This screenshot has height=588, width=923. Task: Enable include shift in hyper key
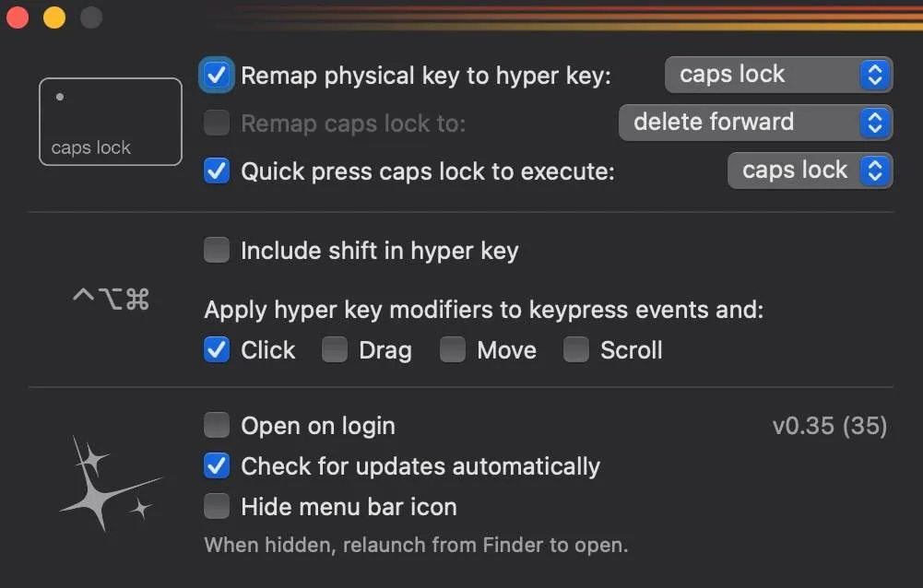pyautogui.click(x=216, y=250)
